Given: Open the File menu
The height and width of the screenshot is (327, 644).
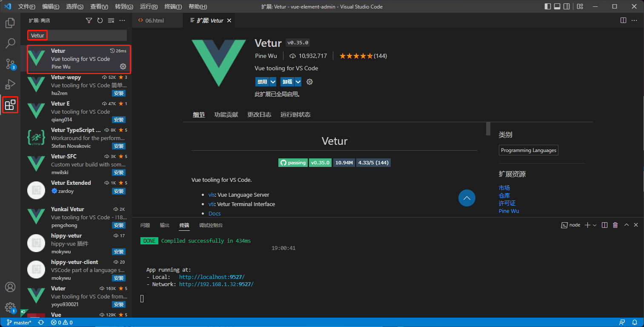Looking at the screenshot, I should (x=27, y=6).
